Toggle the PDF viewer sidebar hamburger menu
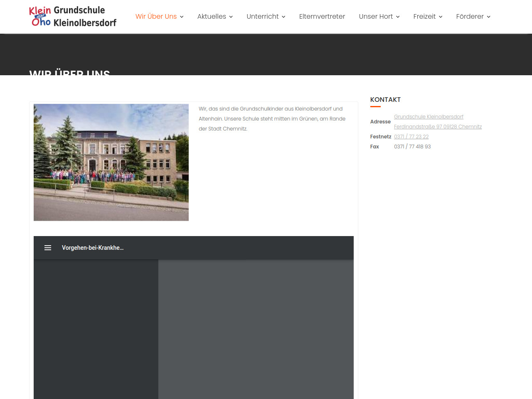The width and height of the screenshot is (532, 399). pos(48,248)
